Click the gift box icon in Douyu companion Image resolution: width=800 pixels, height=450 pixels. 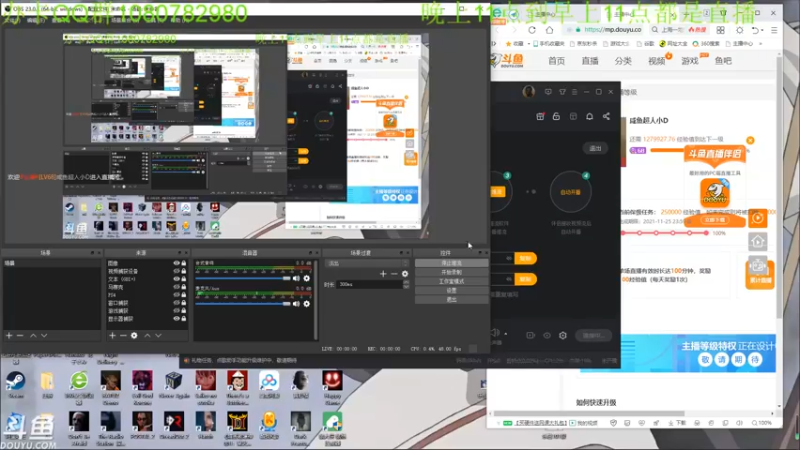pyautogui.click(x=540, y=116)
